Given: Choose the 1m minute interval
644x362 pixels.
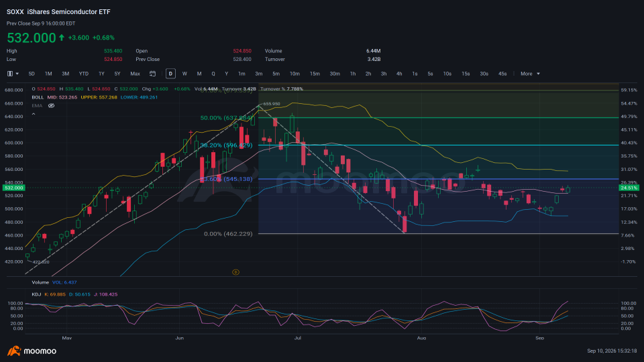Looking at the screenshot, I should click(x=242, y=74).
